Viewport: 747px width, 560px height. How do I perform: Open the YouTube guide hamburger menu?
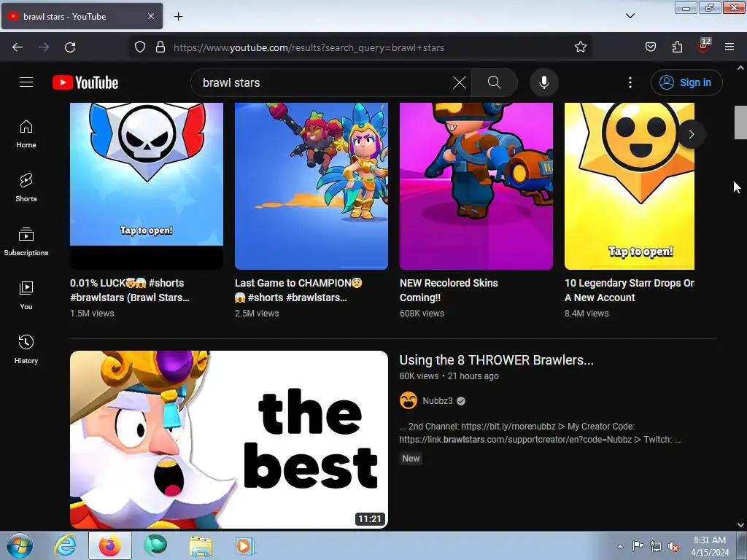click(26, 82)
